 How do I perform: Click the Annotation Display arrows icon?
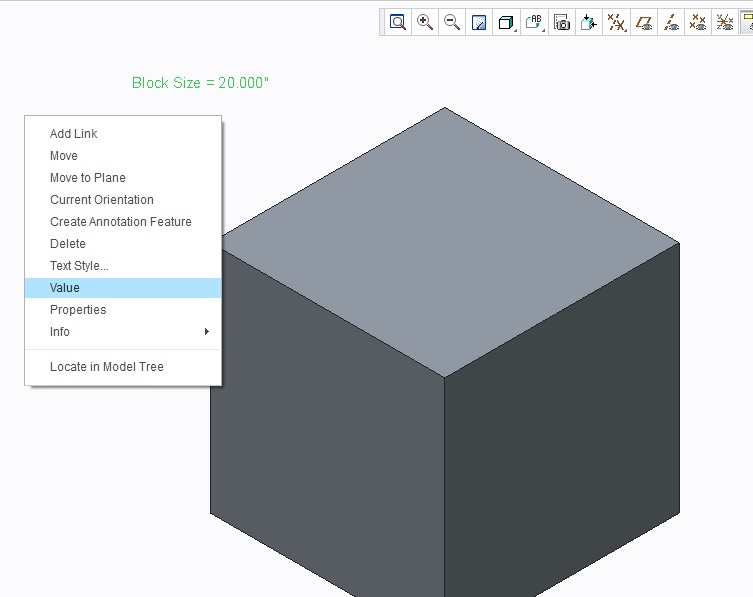point(588,22)
